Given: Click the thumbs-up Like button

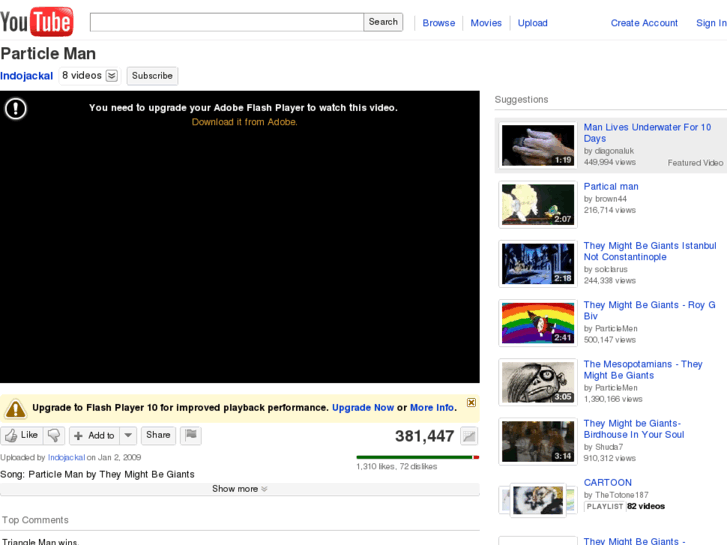Looking at the screenshot, I should (21, 436).
